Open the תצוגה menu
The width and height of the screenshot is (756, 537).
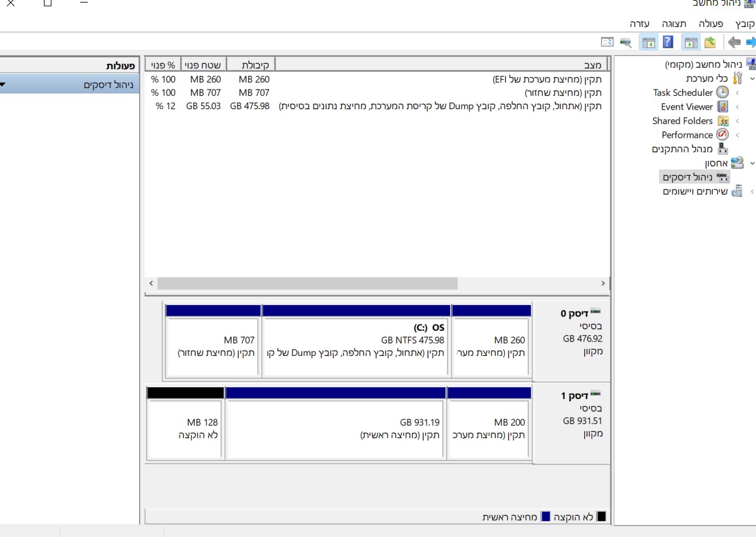(675, 24)
